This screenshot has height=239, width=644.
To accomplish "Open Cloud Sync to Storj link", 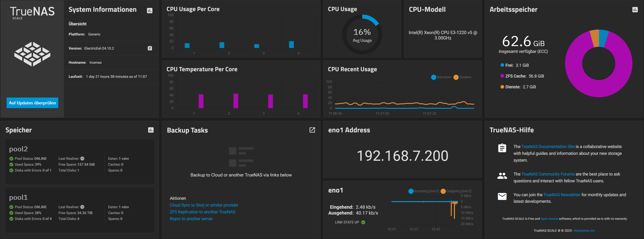I will click(204, 205).
